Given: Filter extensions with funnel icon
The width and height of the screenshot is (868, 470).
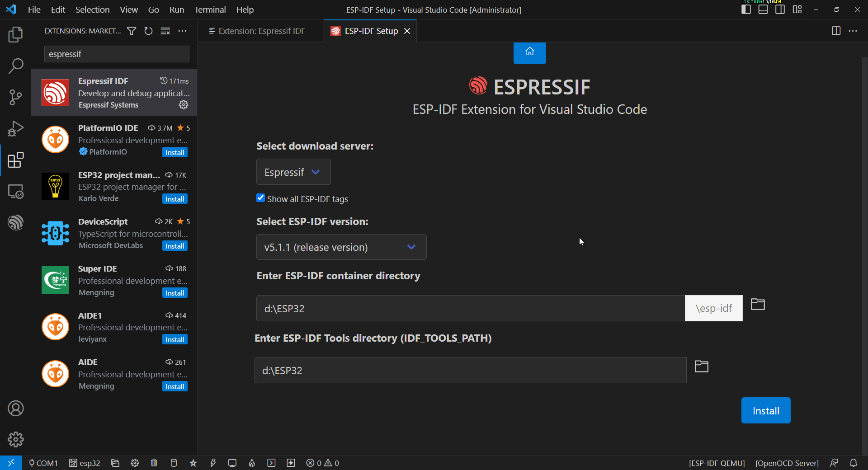Looking at the screenshot, I should [132, 31].
